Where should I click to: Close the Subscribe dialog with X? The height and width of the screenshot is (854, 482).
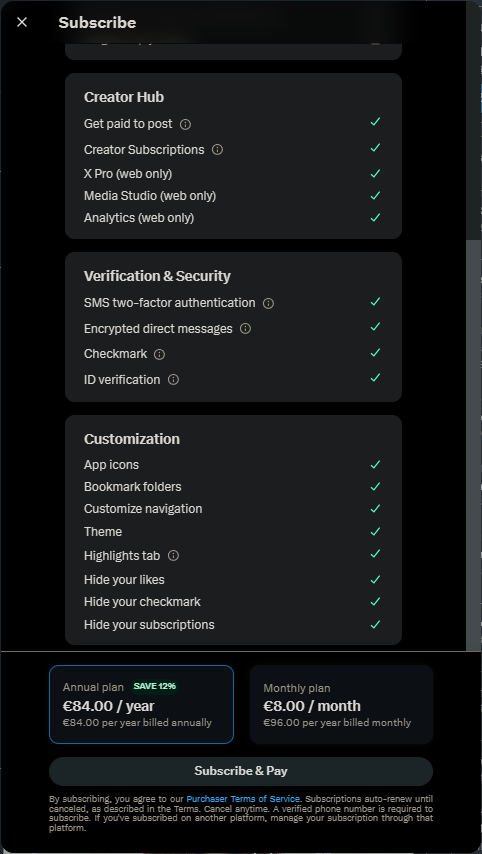22,22
